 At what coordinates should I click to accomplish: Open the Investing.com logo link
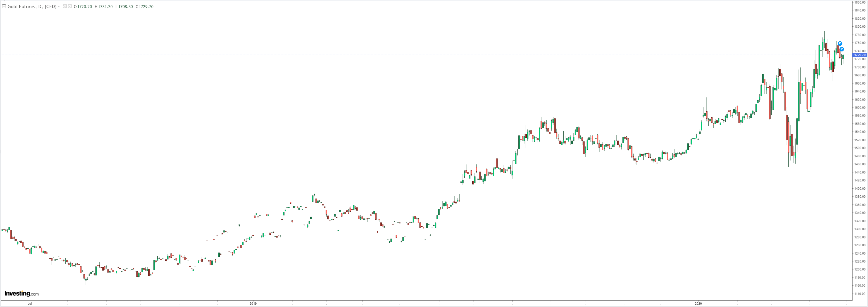coord(21,294)
